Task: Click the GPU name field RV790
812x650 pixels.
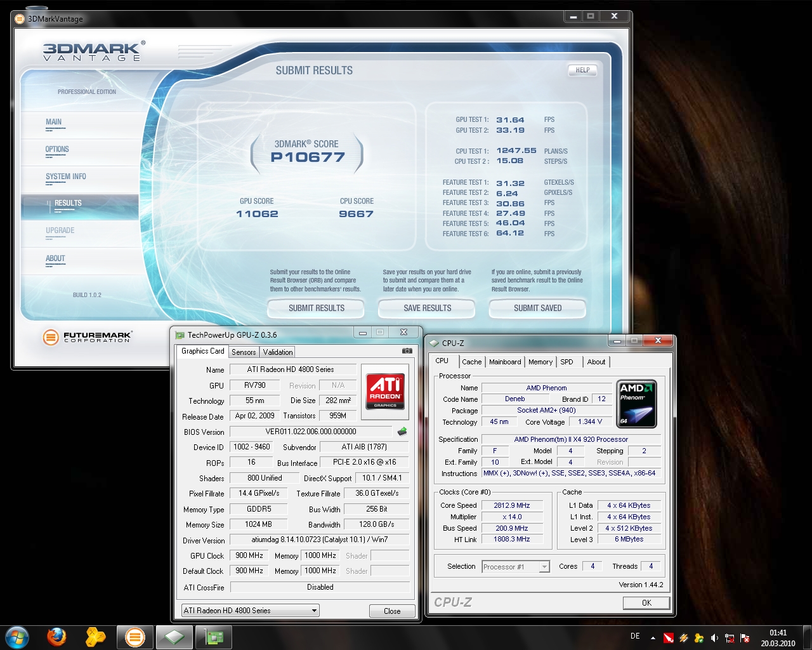Action: tap(255, 385)
